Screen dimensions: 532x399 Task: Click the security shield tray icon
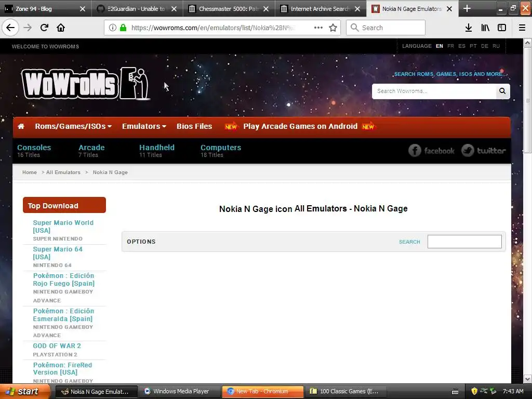(474, 391)
